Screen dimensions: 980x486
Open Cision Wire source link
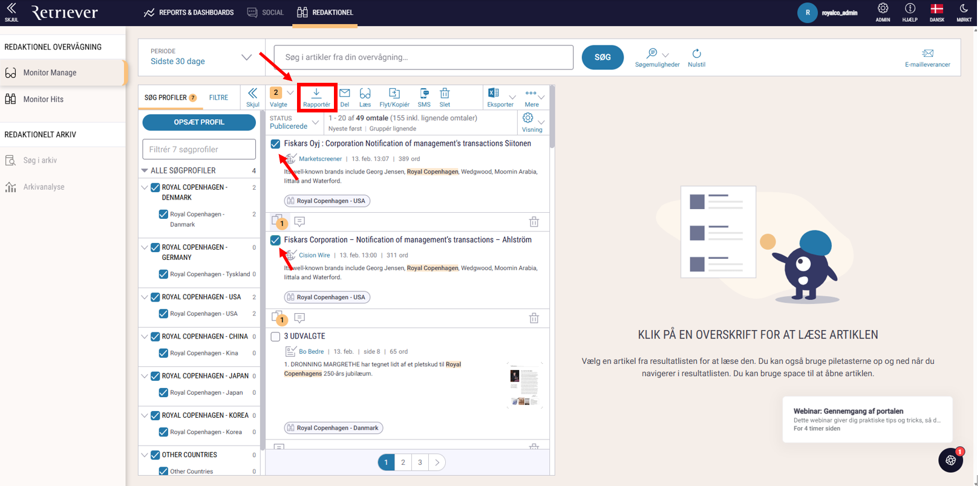tap(315, 255)
